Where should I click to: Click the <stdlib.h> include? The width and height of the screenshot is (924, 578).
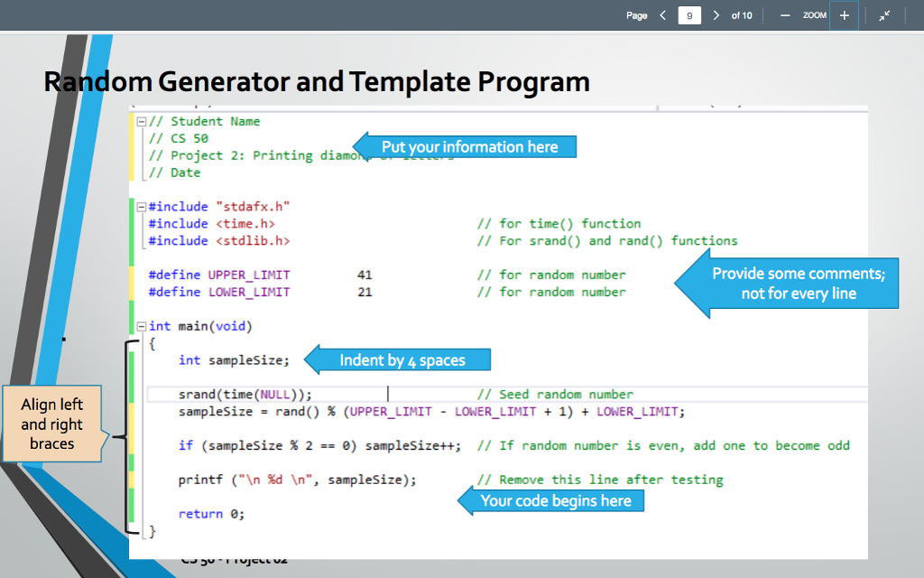coord(253,241)
